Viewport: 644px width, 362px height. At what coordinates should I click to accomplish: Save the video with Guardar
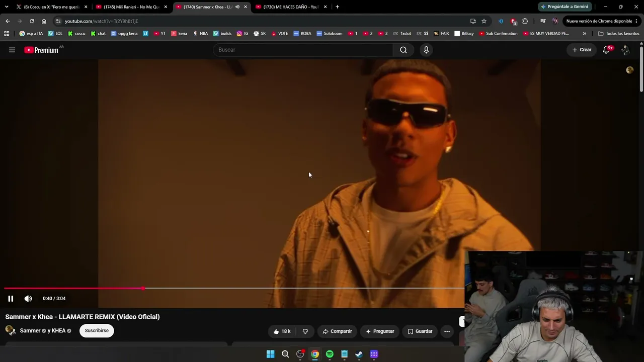(x=420, y=331)
